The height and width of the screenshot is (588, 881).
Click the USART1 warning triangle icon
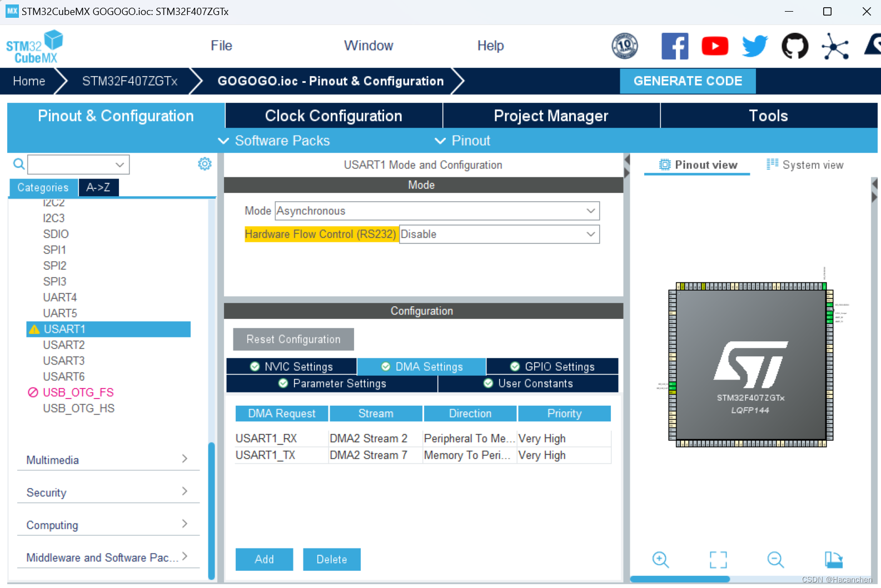[34, 330]
